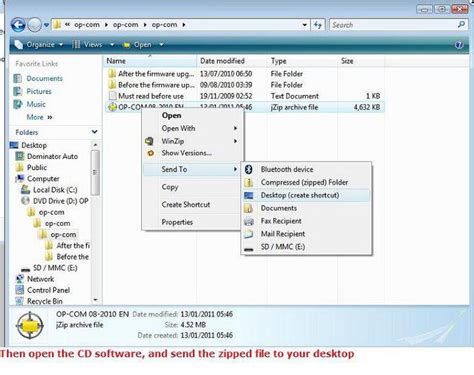Image resolution: width=474 pixels, height=375 pixels.
Task: Select 'Must read before use' text document
Action: click(x=146, y=96)
